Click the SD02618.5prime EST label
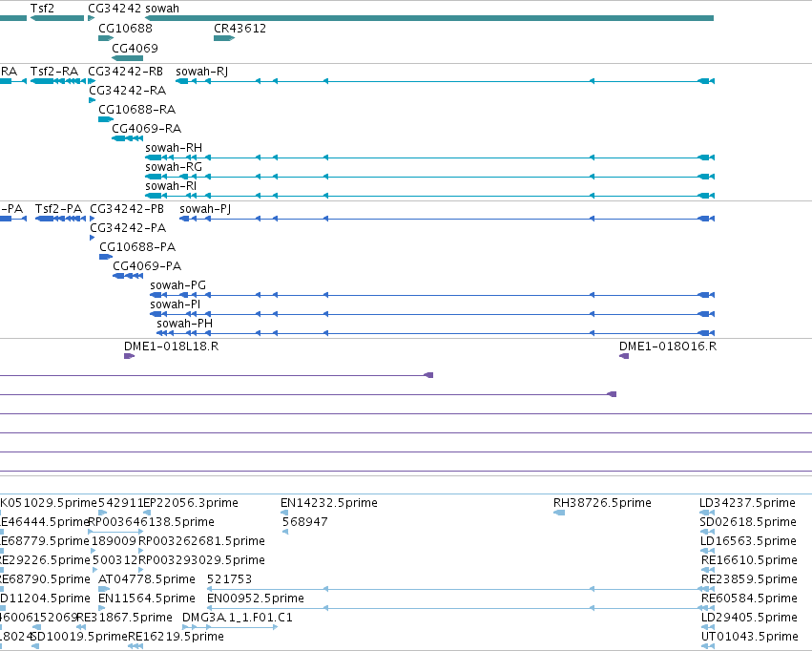 pyautogui.click(x=748, y=522)
